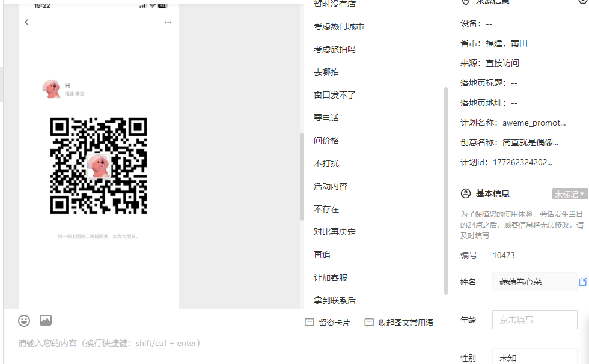Click the 留资卡片 button
Screen dimensions: 589x364
pyautogui.click(x=328, y=323)
